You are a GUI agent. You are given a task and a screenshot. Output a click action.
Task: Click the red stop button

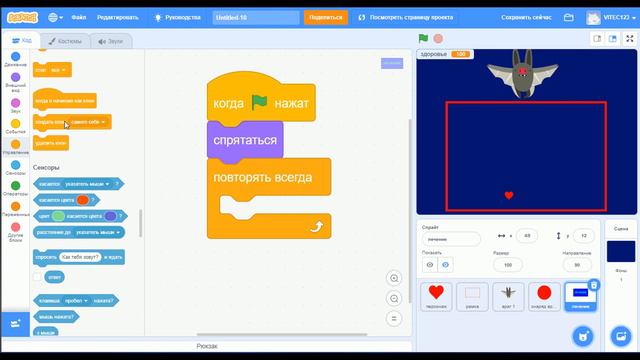(438, 38)
